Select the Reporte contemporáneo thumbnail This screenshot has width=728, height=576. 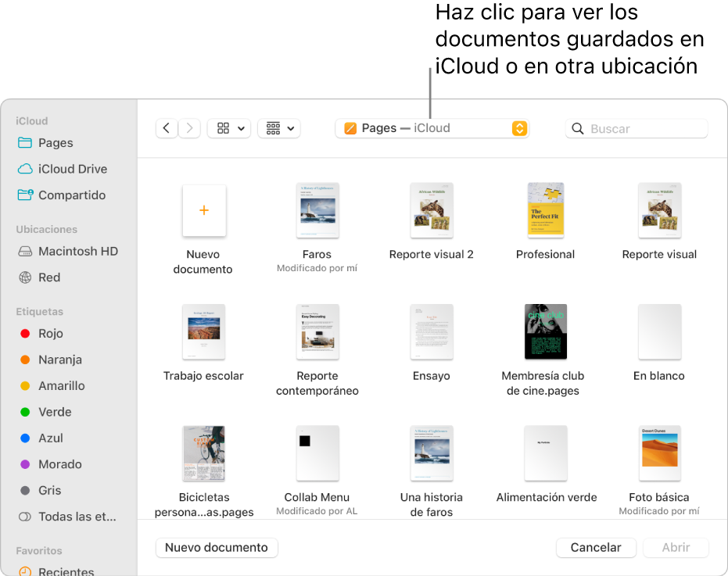(317, 332)
